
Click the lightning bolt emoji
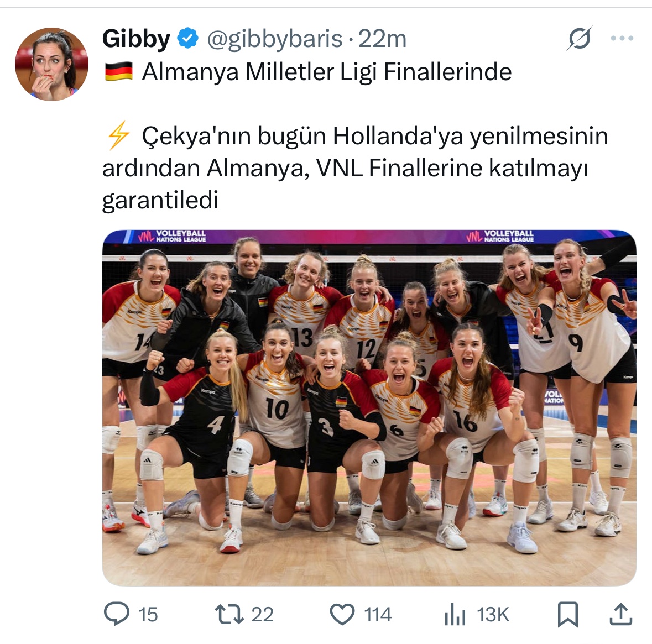pyautogui.click(x=118, y=135)
